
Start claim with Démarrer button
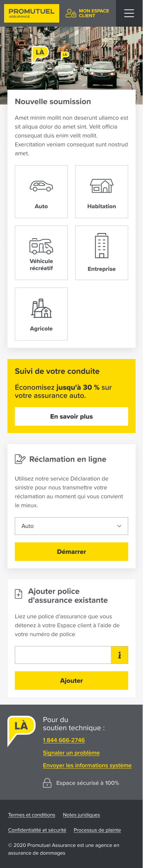(x=71, y=552)
